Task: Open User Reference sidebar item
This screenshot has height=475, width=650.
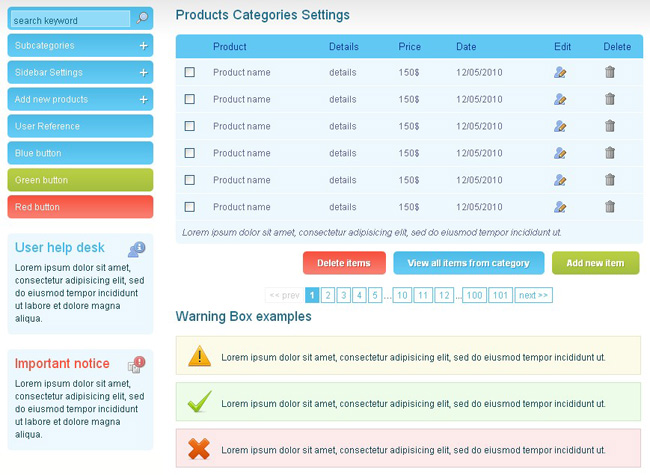Action: (x=80, y=126)
